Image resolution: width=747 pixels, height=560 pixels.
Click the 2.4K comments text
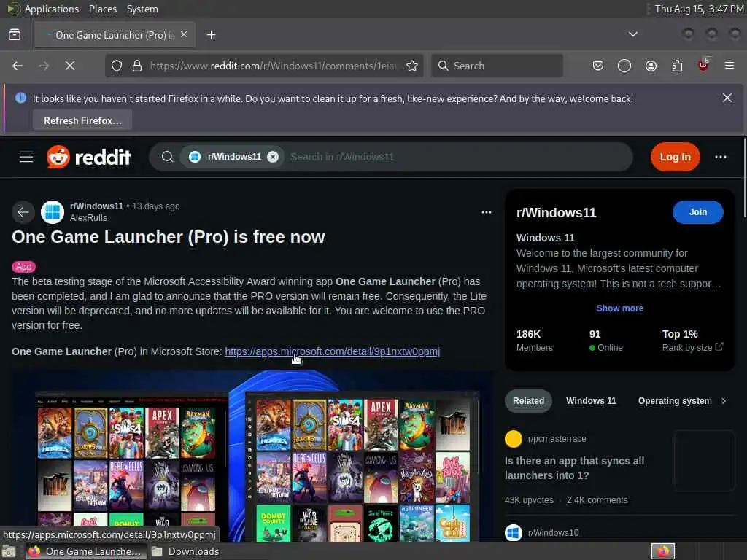597,500
